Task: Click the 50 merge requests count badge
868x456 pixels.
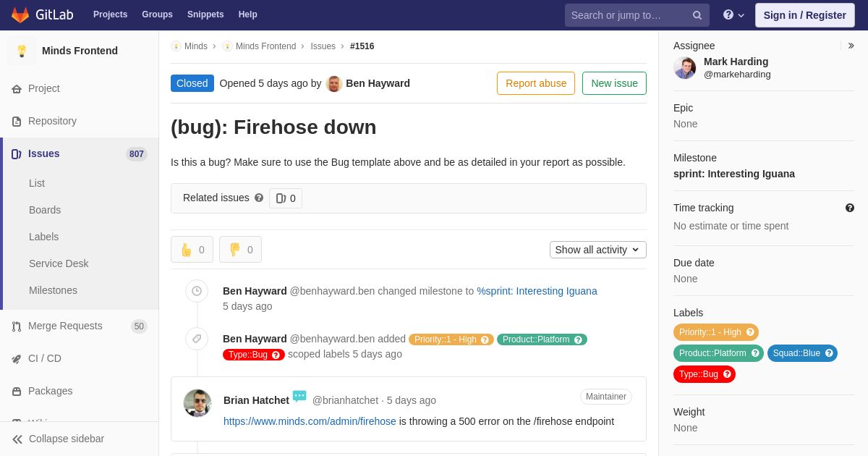Action: [139, 326]
